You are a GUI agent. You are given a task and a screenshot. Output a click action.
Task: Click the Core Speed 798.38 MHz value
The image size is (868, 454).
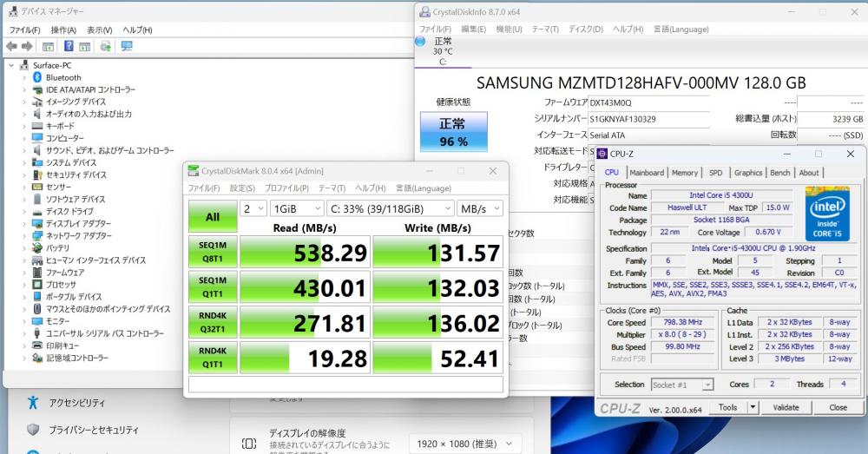[x=682, y=322]
